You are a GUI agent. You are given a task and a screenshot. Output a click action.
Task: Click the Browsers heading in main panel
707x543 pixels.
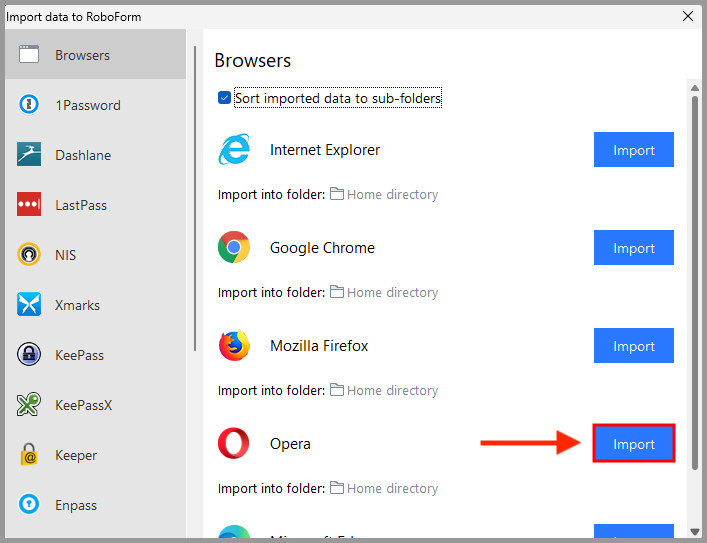[252, 60]
